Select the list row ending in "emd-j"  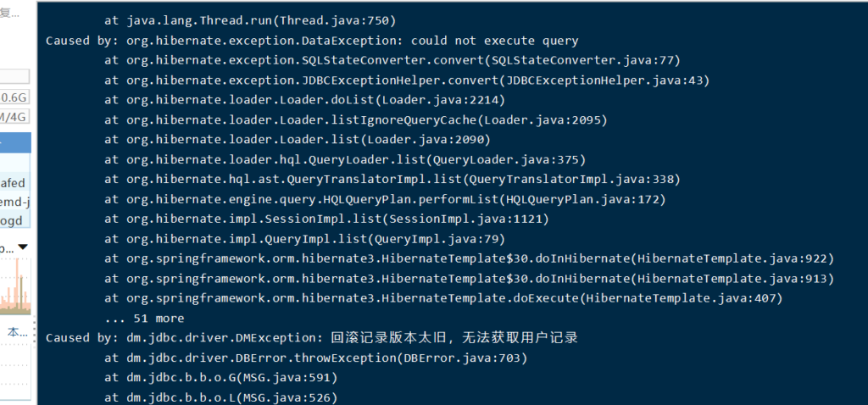coord(14,202)
